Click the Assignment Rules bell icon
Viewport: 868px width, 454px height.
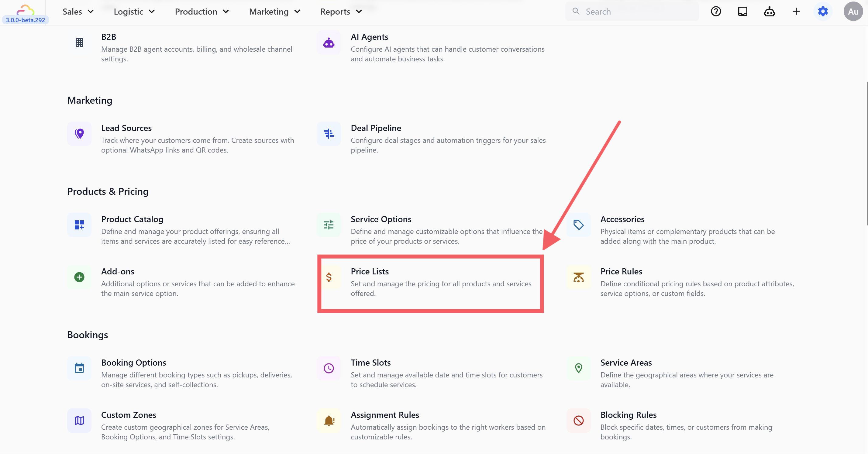329,420
